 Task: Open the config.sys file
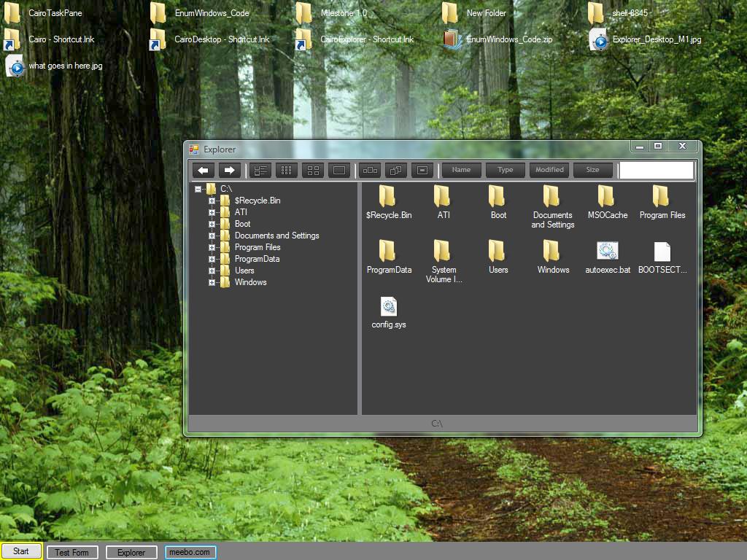click(388, 306)
